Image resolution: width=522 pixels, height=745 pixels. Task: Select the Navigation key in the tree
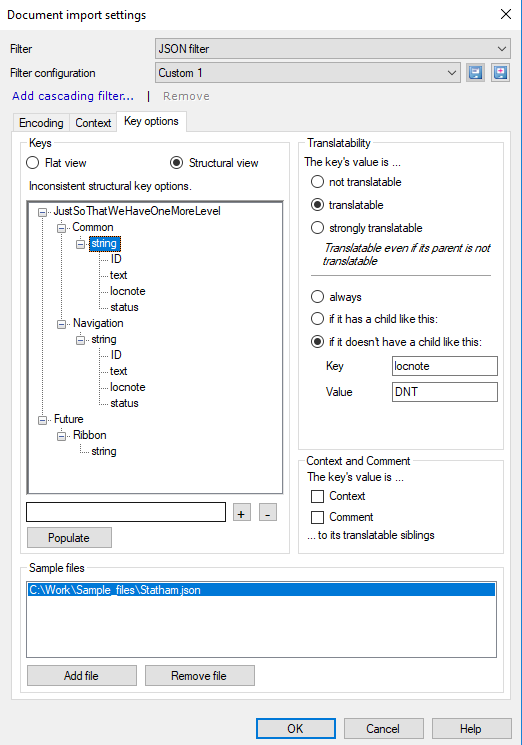[x=98, y=323]
